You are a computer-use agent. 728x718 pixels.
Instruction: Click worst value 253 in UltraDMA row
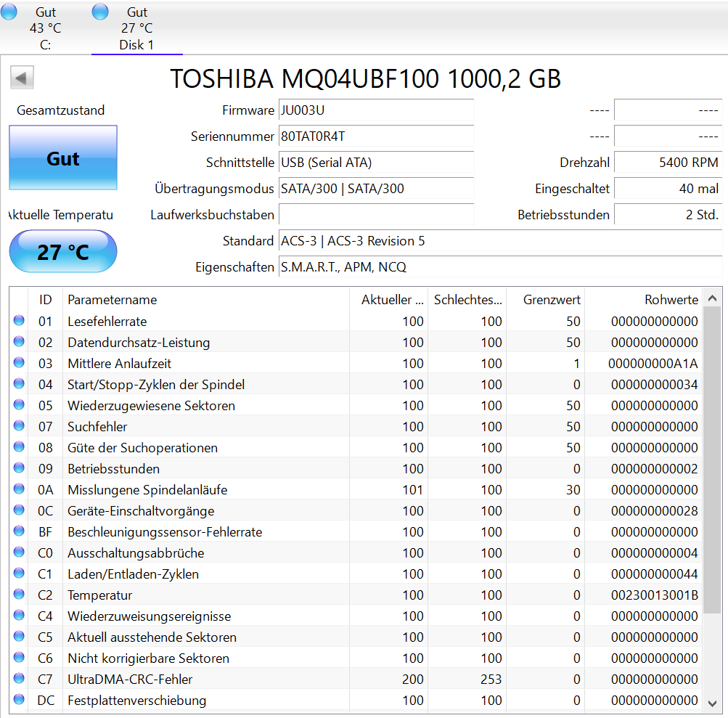pos(491,680)
